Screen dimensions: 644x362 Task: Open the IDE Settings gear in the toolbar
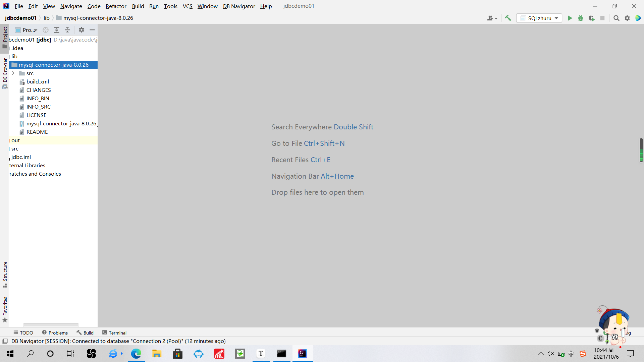tap(627, 18)
